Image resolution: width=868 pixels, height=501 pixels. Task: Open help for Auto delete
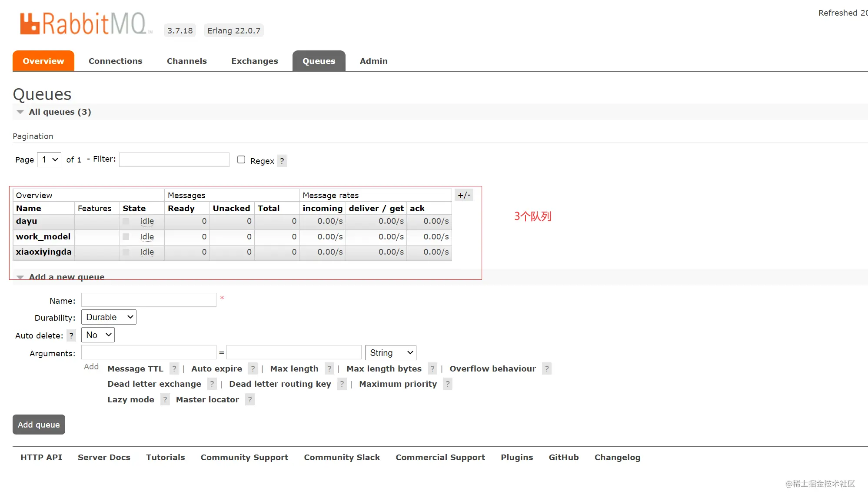point(71,335)
